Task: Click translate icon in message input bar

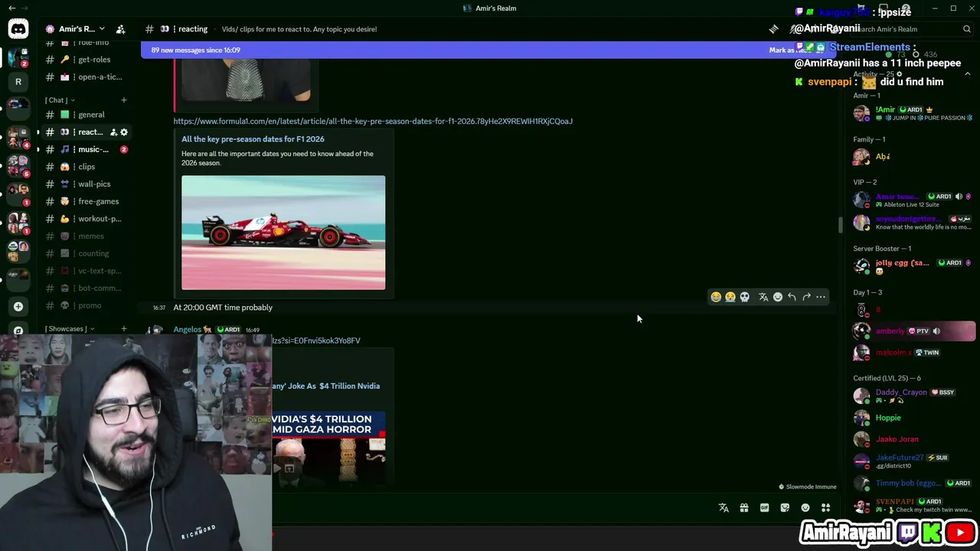Action: [724, 507]
